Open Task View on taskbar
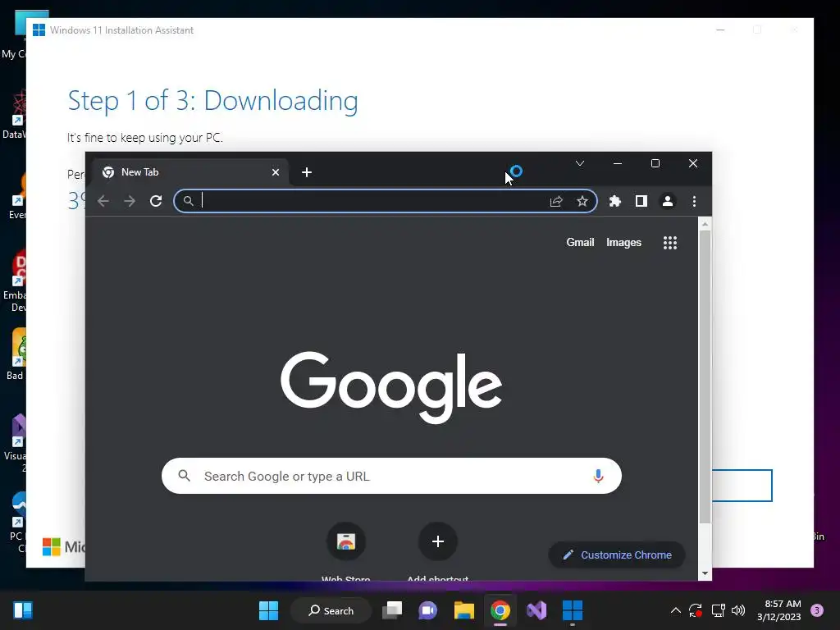Image resolution: width=840 pixels, height=630 pixels. pyautogui.click(x=392, y=610)
